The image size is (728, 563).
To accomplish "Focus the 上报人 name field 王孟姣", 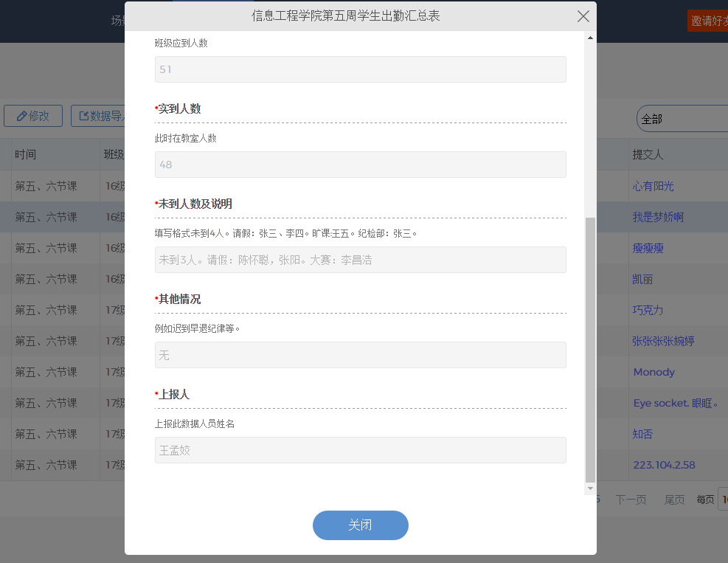I will click(360, 450).
